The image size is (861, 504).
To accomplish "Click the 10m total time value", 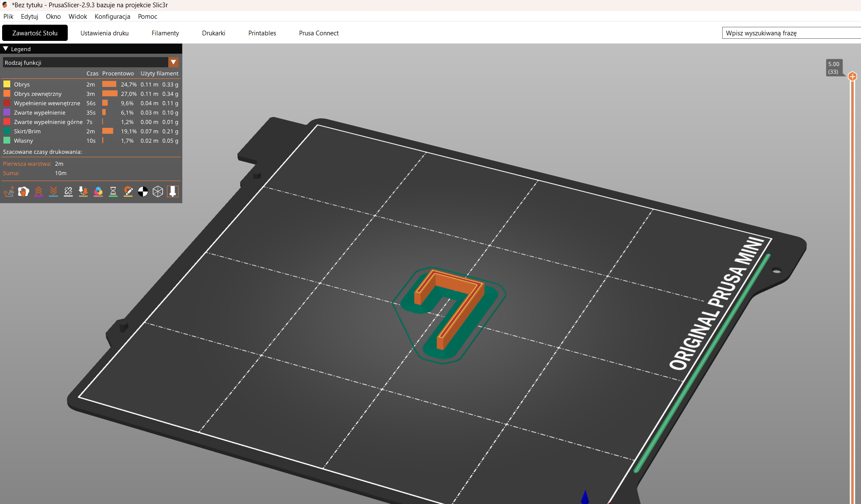I will click(x=60, y=173).
